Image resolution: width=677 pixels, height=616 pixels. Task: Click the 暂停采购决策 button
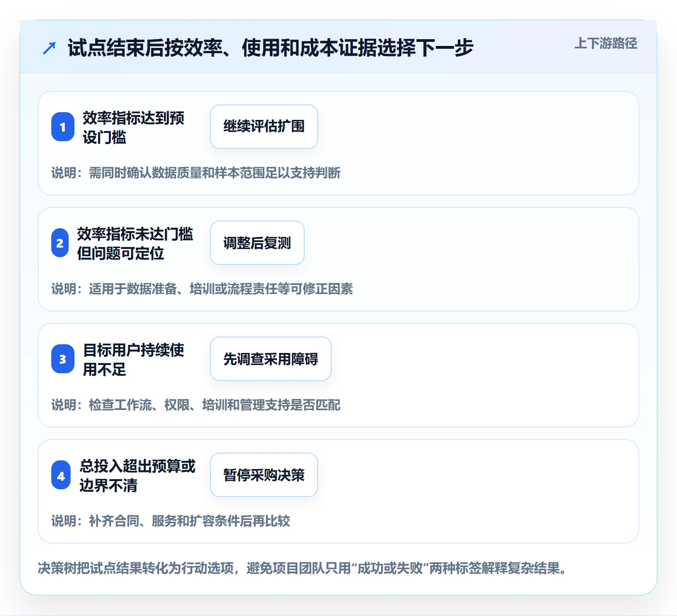click(264, 475)
